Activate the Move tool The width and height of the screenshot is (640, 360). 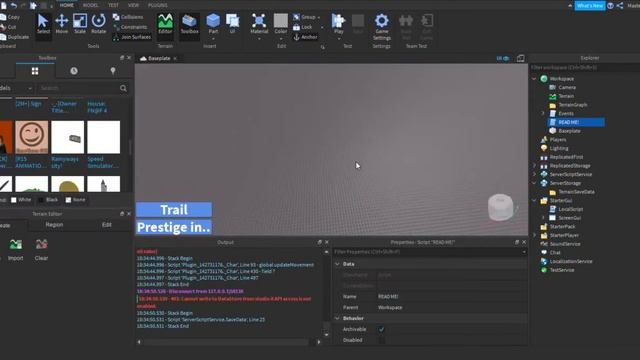(62, 24)
